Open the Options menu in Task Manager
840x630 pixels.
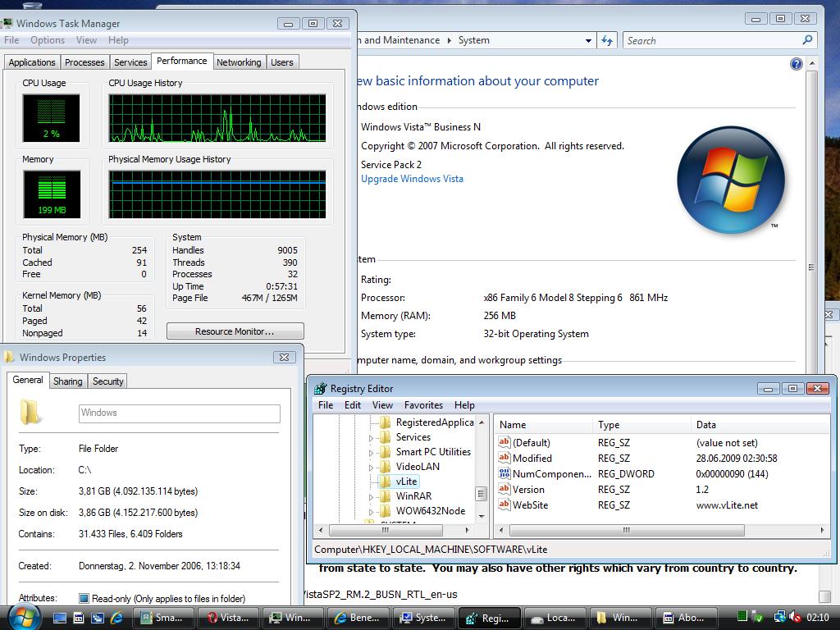click(x=47, y=40)
